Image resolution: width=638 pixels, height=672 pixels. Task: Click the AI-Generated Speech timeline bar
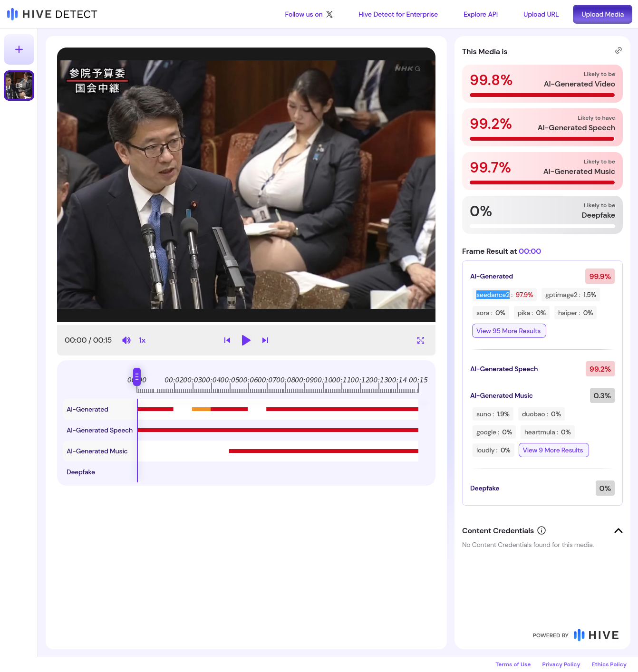tap(278, 430)
